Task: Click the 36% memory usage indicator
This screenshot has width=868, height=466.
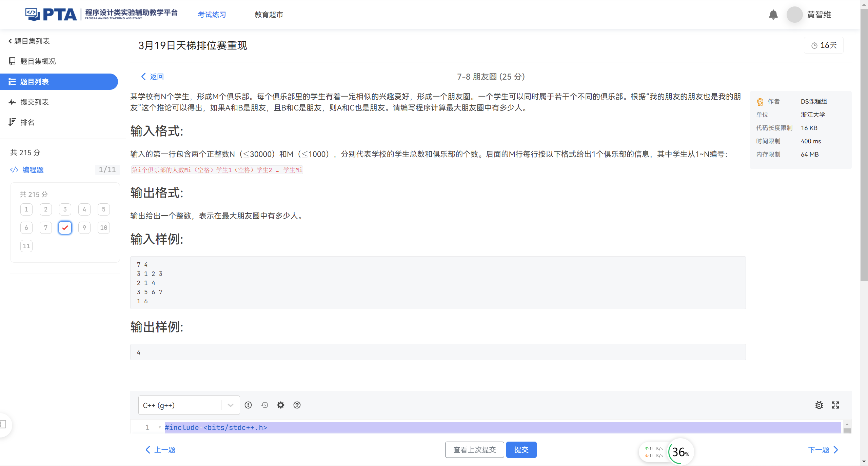Action: tap(681, 452)
